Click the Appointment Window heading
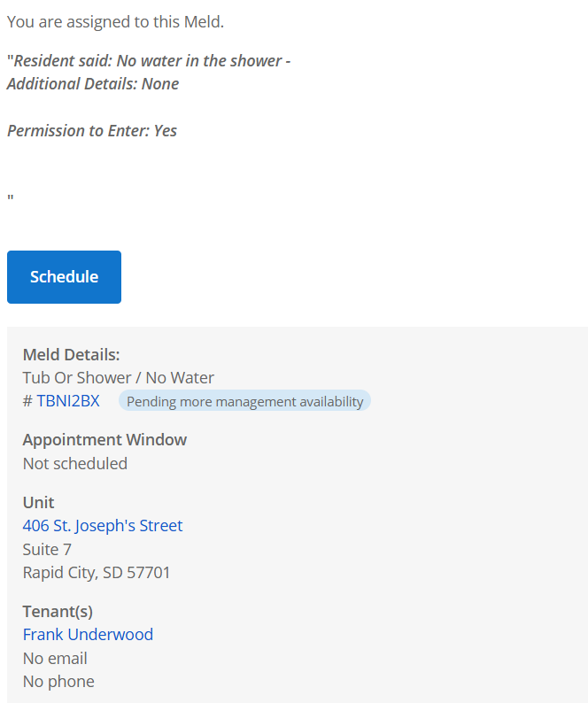 click(x=104, y=440)
